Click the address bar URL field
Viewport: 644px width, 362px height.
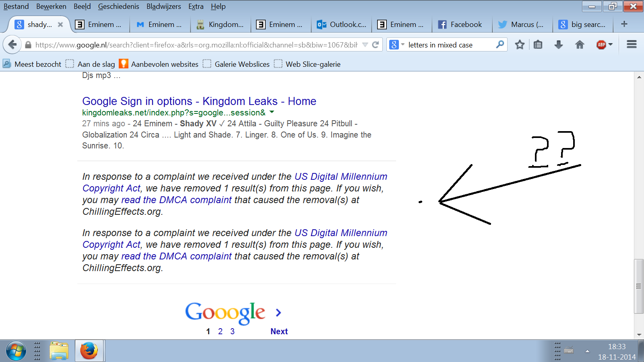click(x=196, y=45)
